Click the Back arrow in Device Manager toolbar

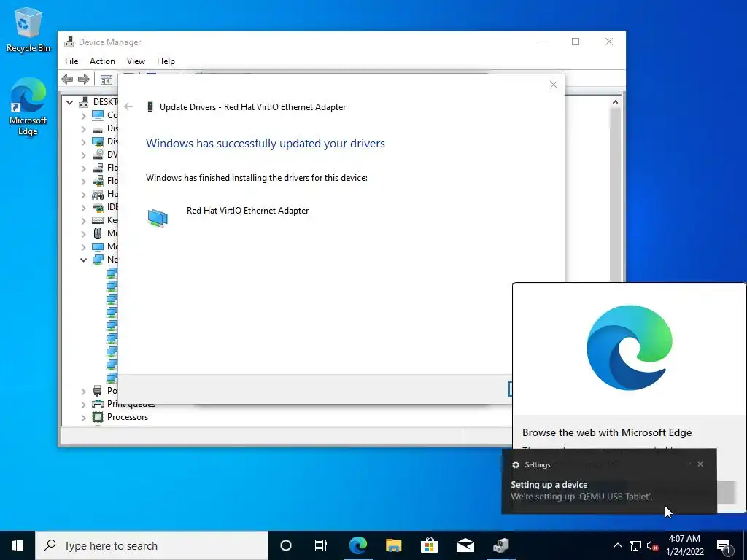click(67, 79)
